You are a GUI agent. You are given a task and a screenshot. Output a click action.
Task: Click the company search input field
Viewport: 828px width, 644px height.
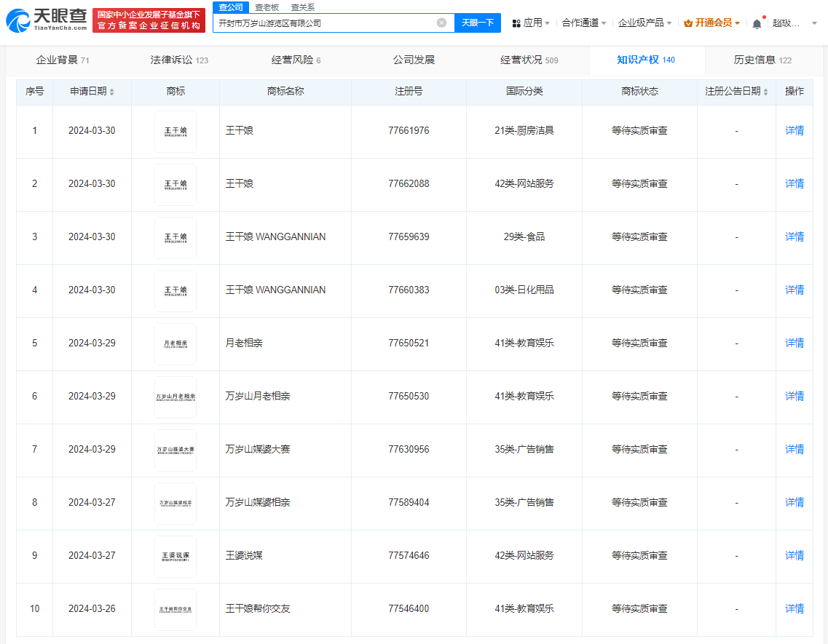pyautogui.click(x=328, y=23)
